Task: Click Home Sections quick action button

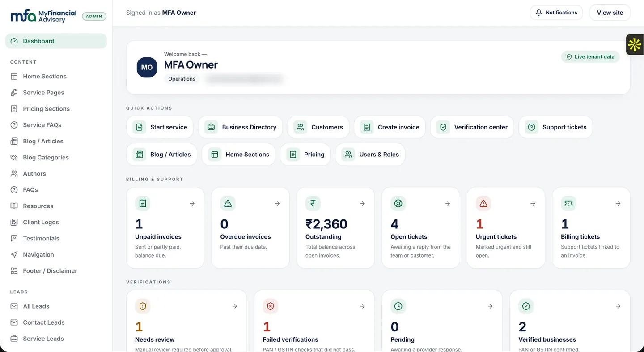Action: pyautogui.click(x=238, y=155)
